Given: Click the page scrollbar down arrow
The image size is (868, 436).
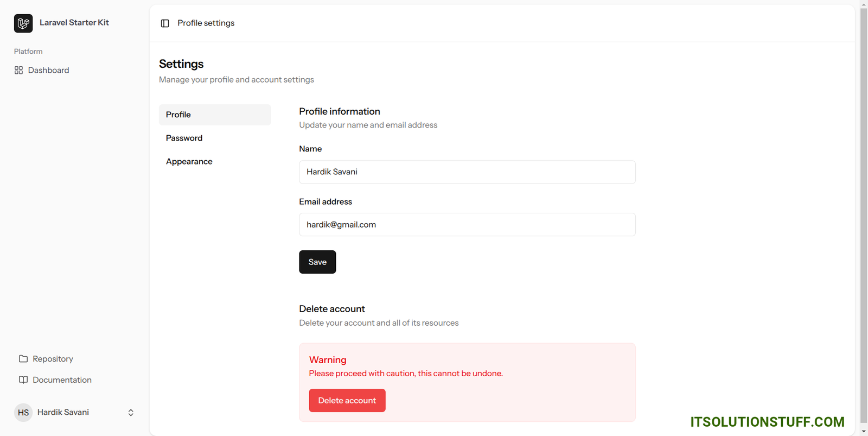Looking at the screenshot, I should [864, 432].
